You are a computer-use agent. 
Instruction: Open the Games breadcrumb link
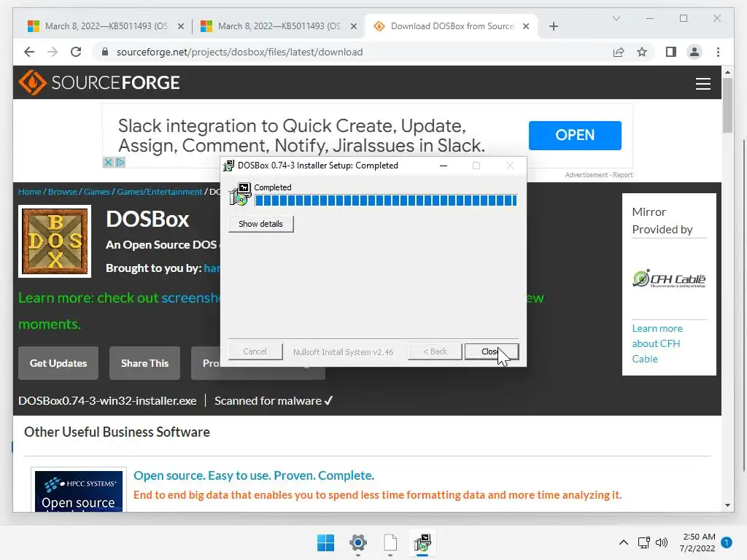point(97,192)
